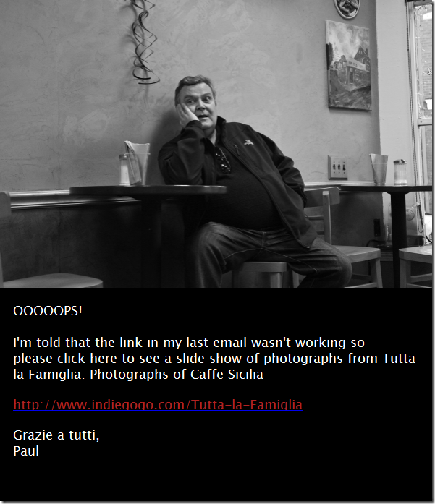Click the round table top beside the man
435x504 pixels.
(148, 190)
